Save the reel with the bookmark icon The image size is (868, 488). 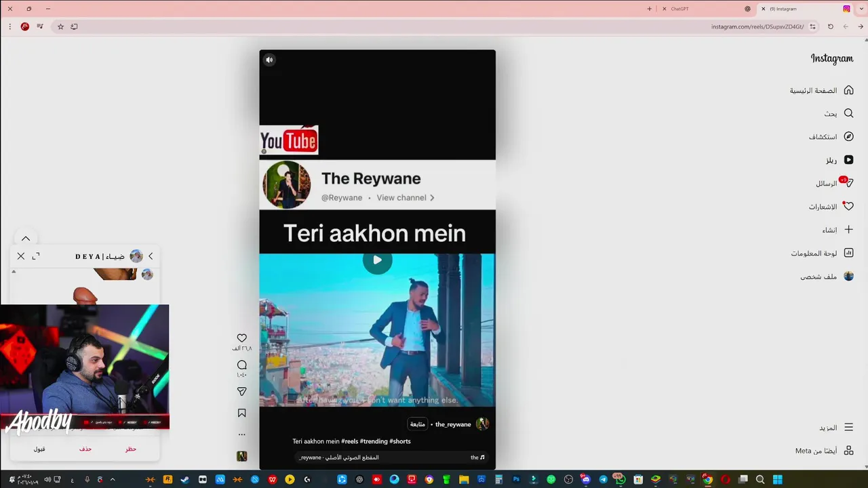tap(242, 413)
